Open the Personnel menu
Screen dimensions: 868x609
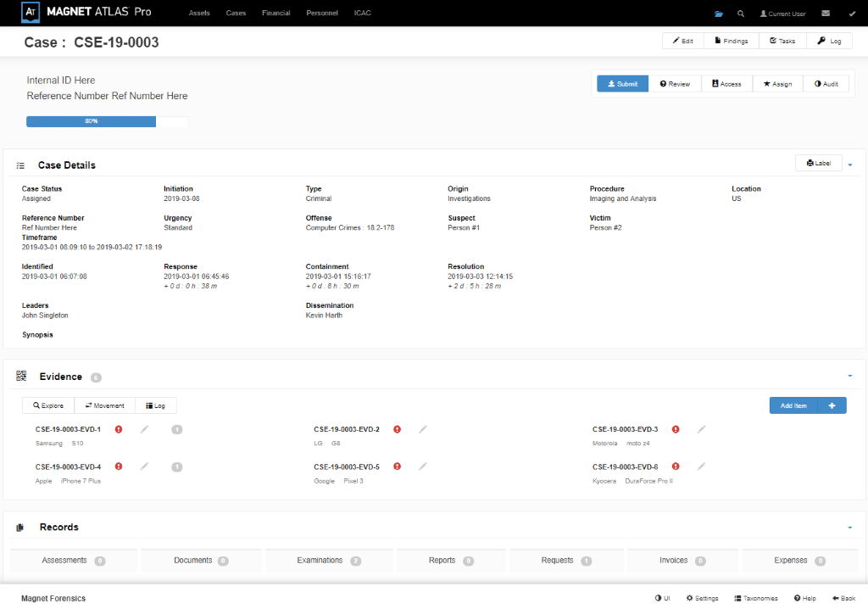point(321,13)
